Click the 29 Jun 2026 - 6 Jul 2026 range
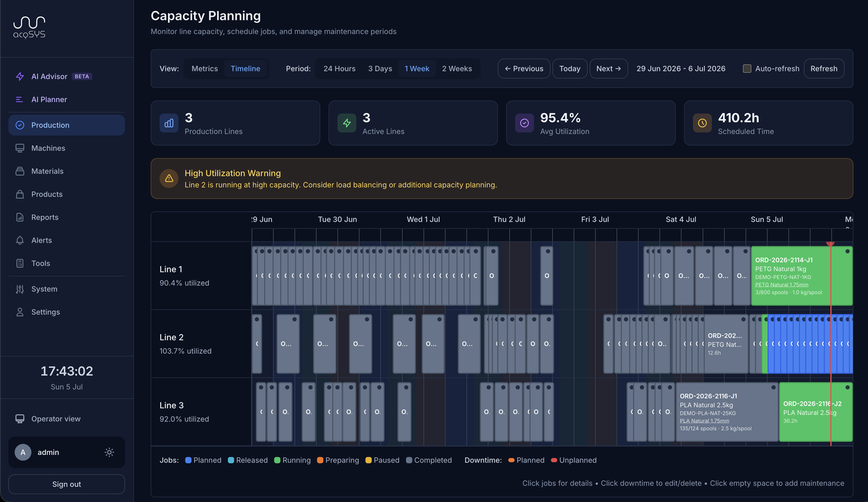The height and width of the screenshot is (502, 868). click(681, 69)
